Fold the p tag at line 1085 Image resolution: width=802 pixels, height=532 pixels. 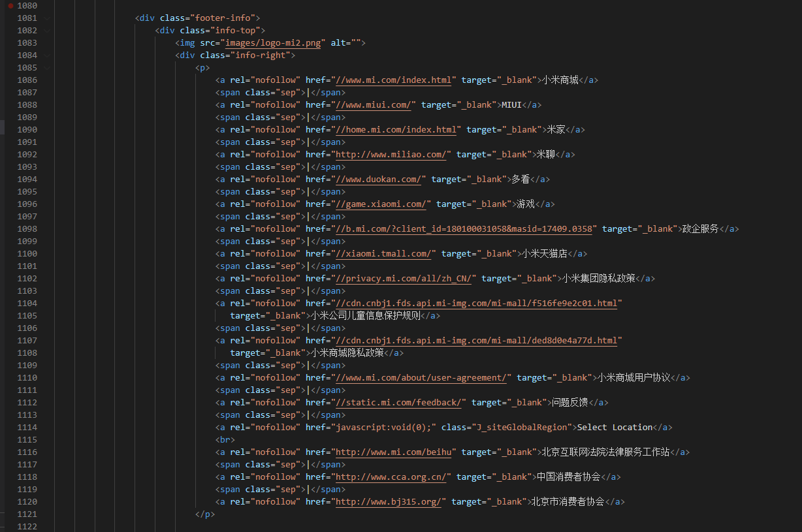[48, 67]
